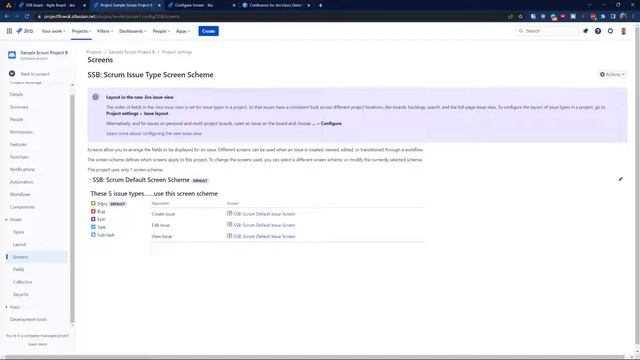Click Sample Scrum Project B breadcrumb link
The height and width of the screenshot is (360, 640).
click(132, 52)
